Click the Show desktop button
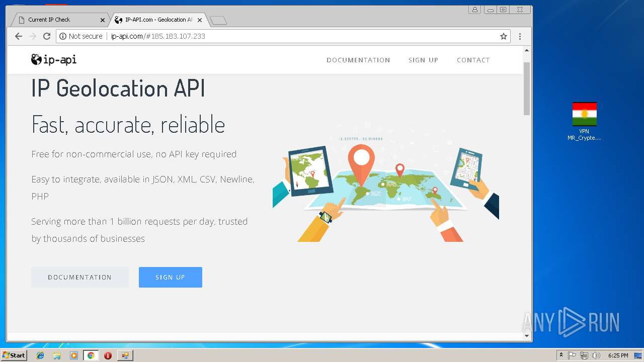This screenshot has height=362, width=644. coord(639,355)
